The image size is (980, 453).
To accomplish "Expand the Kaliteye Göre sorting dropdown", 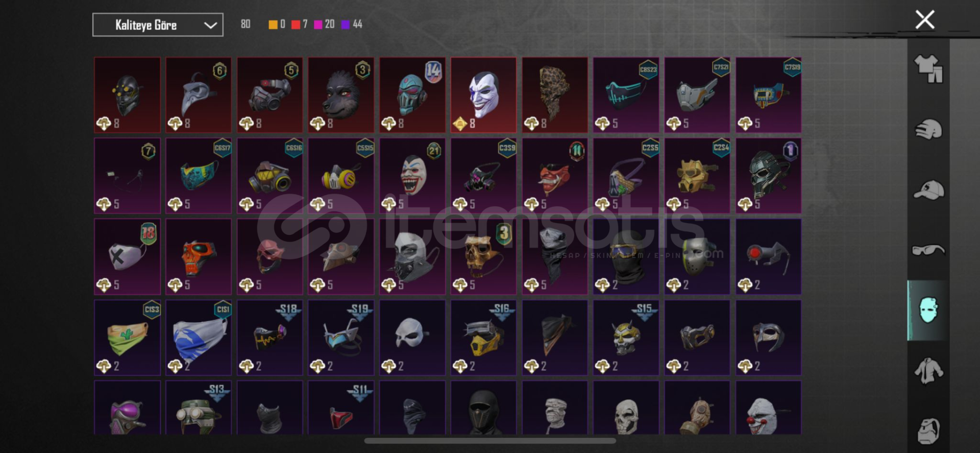I will click(x=158, y=25).
